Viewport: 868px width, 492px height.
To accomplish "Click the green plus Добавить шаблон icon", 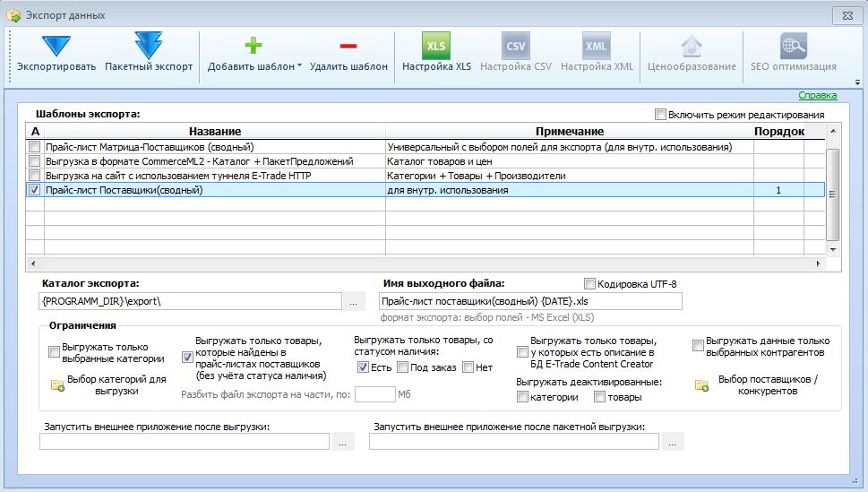I will 253,46.
